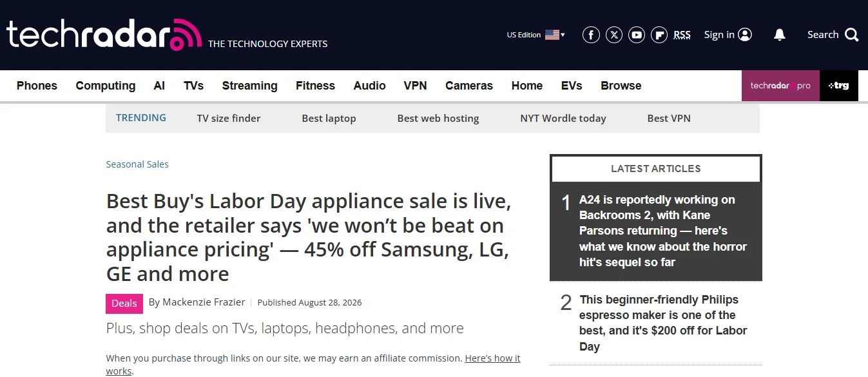Open the Fitness menu
The height and width of the screenshot is (377, 868).
point(315,86)
